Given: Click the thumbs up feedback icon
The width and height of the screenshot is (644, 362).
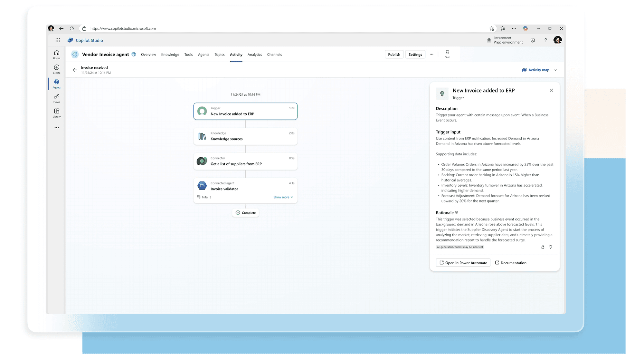Looking at the screenshot, I should pos(543,247).
